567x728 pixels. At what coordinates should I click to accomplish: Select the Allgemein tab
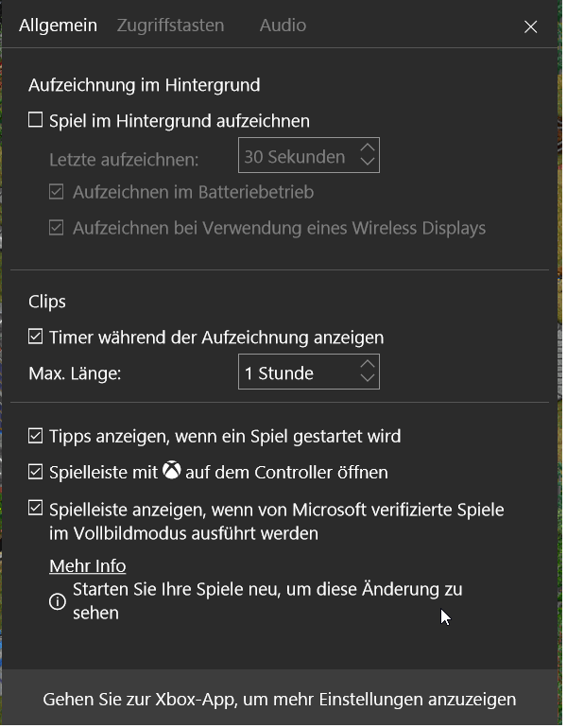tap(58, 26)
